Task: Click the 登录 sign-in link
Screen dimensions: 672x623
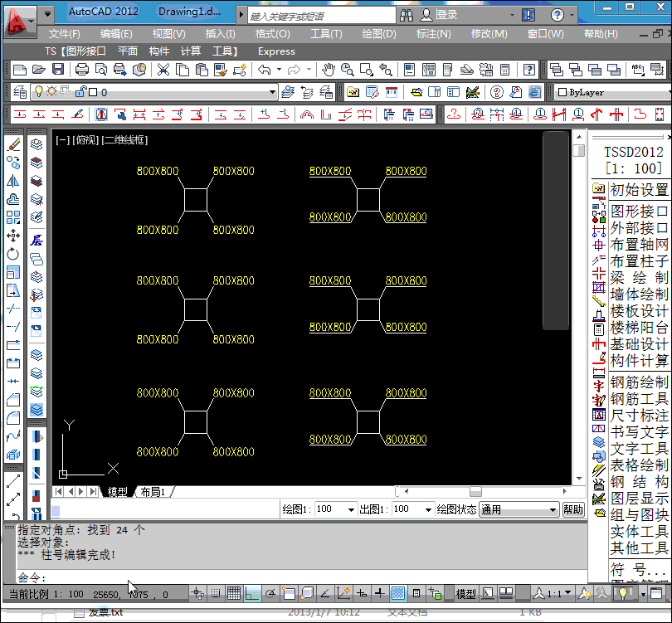Action: tap(446, 15)
